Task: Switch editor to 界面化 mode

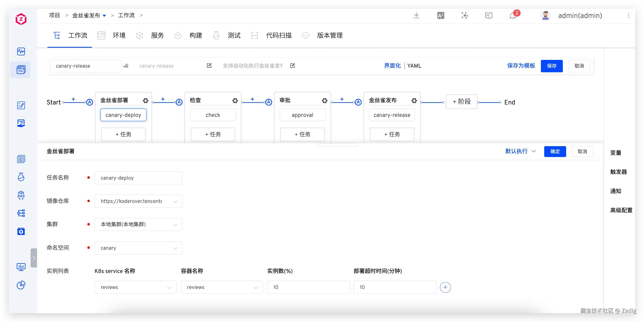Action: (x=392, y=66)
